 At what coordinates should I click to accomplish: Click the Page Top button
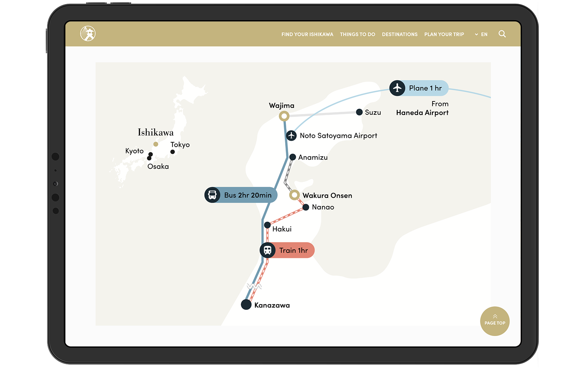pos(495,321)
